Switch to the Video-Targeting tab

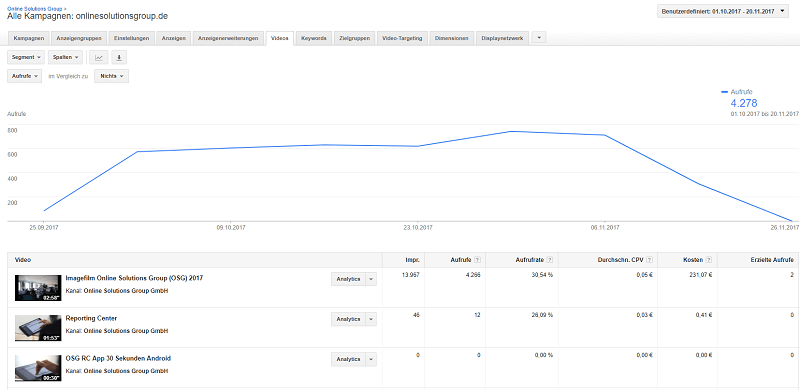[402, 38]
